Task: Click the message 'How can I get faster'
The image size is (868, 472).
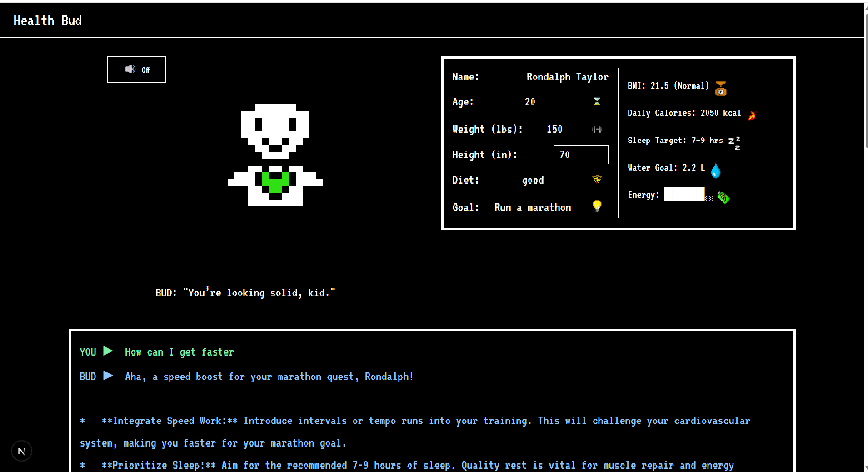Action: click(180, 352)
